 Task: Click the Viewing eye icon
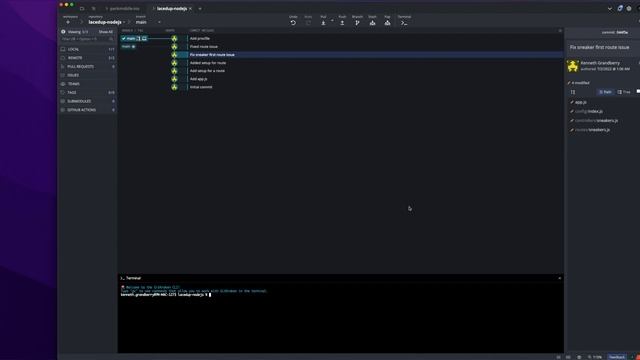pos(63,32)
